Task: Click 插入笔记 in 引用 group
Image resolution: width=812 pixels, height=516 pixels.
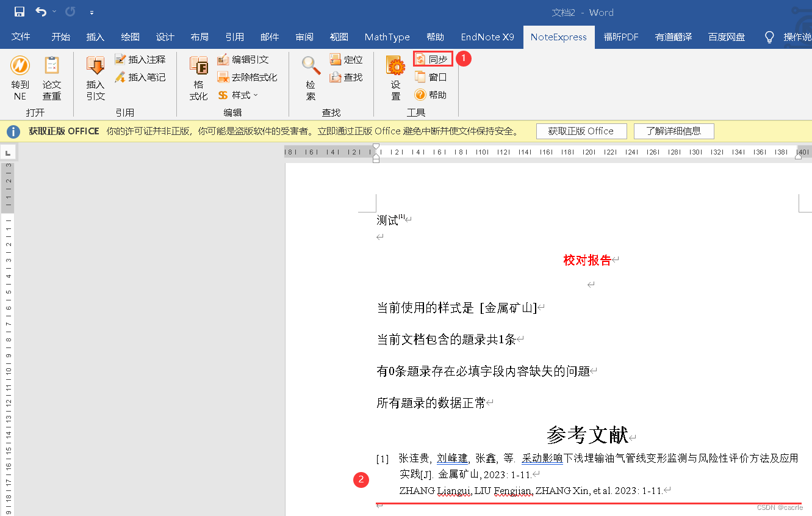Action: pyautogui.click(x=140, y=77)
